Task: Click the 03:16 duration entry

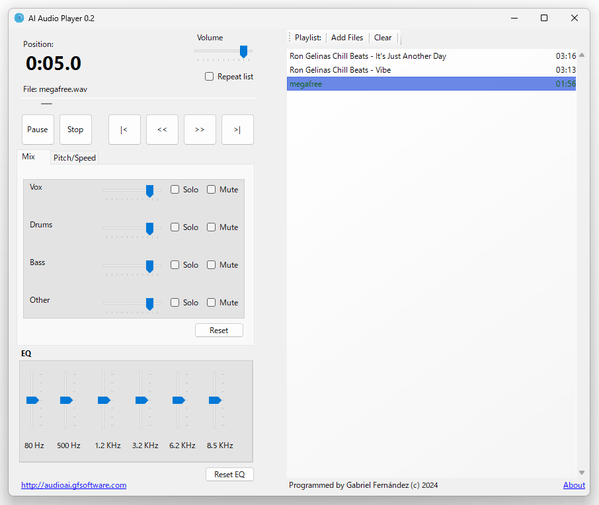Action: (x=565, y=56)
